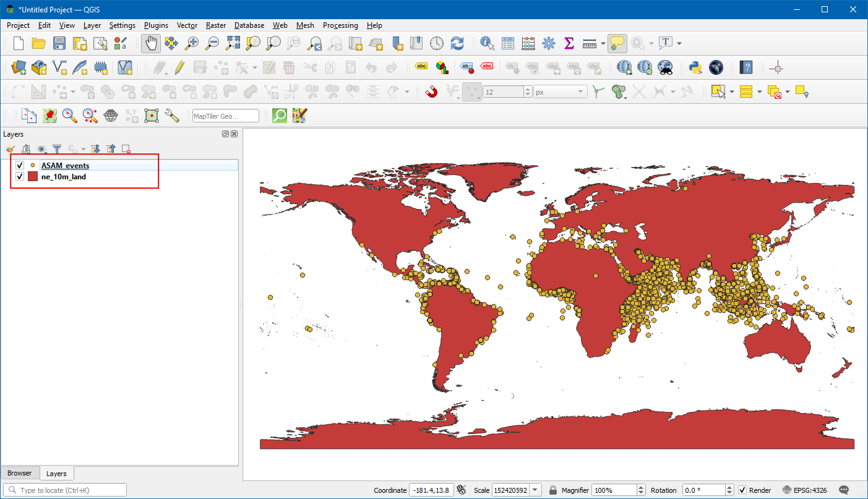The height and width of the screenshot is (499, 868).
Task: Select the ASAM_events layer name
Action: click(65, 166)
